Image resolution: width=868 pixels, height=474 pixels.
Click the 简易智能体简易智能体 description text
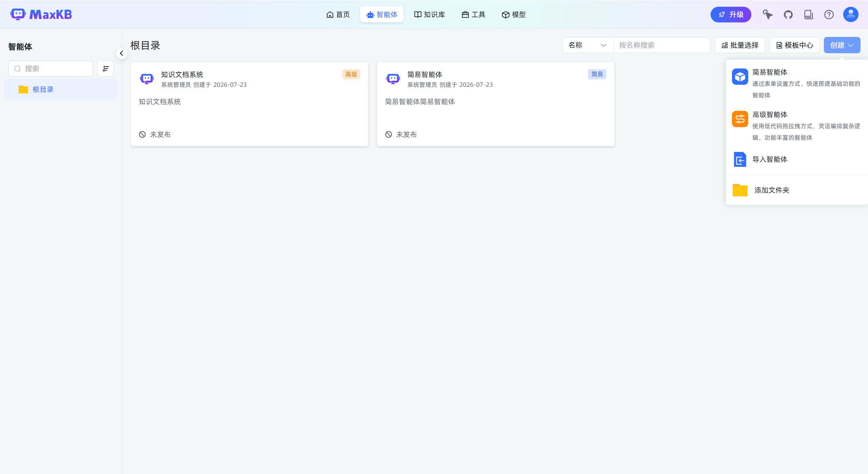pos(420,102)
